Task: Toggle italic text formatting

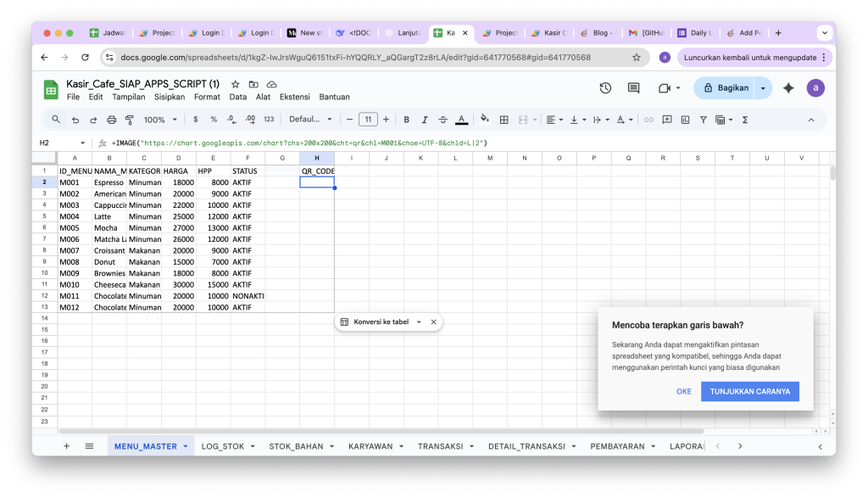Action: coord(425,120)
